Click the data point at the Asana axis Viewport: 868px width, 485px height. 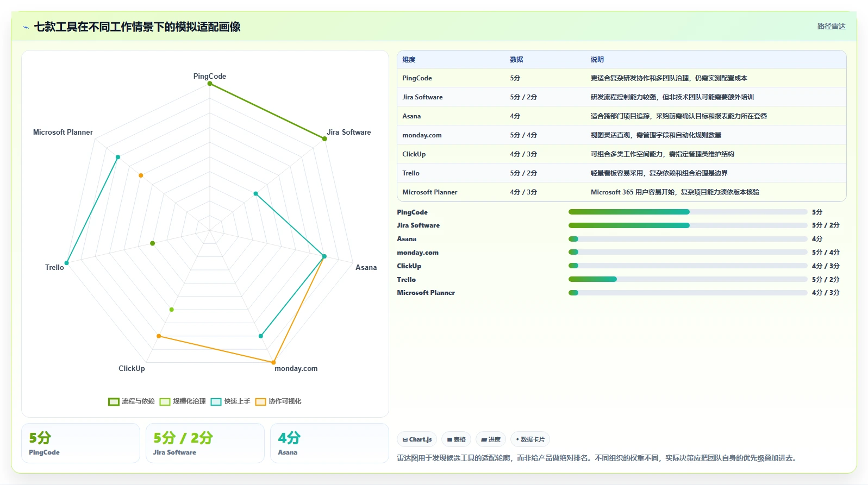324,256
